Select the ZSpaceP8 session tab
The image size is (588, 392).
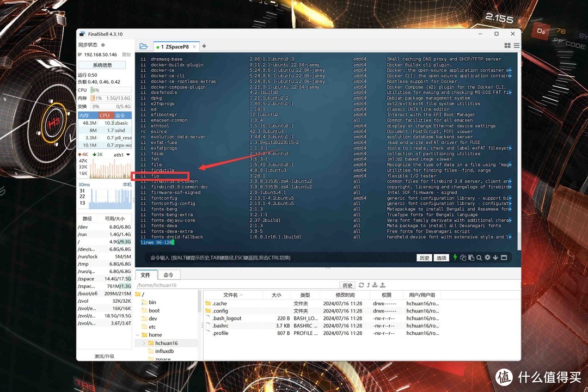[x=174, y=47]
